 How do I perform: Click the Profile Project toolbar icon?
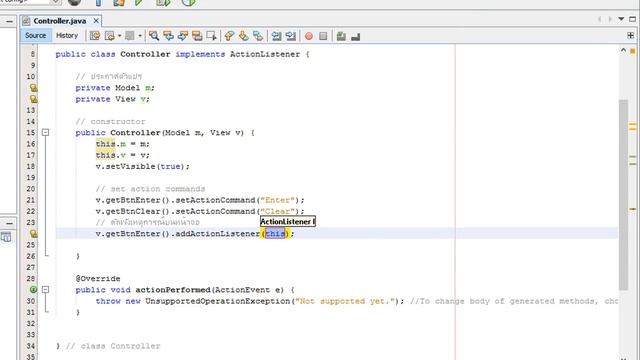coord(188,3)
